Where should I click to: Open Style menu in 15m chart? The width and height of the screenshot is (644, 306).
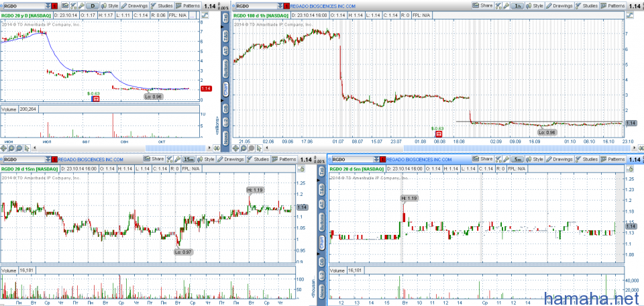206,159
